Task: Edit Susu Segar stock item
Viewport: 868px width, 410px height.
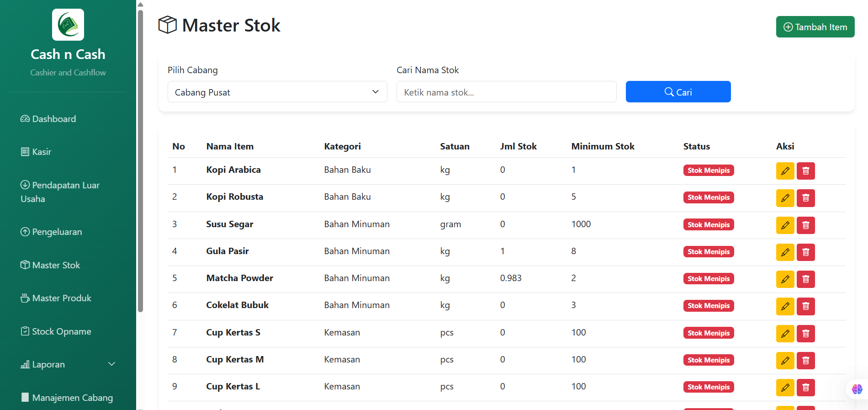Action: 785,225
